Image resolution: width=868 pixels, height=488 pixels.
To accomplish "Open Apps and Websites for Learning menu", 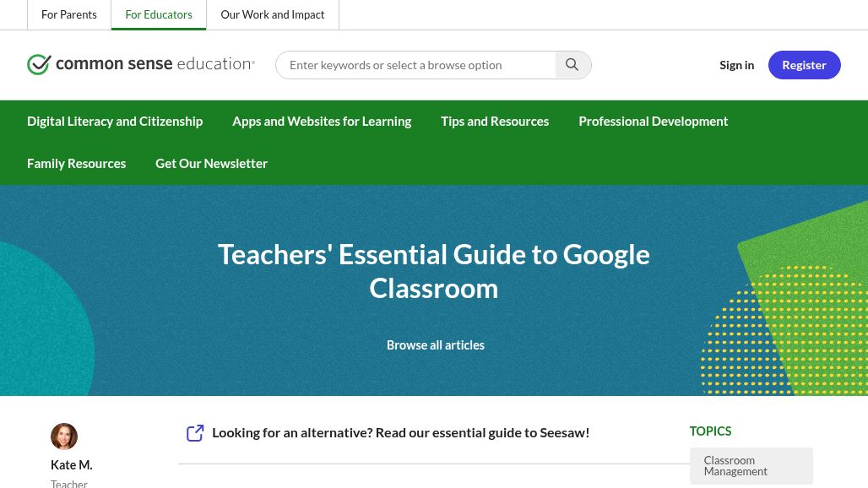I will pyautogui.click(x=322, y=122).
